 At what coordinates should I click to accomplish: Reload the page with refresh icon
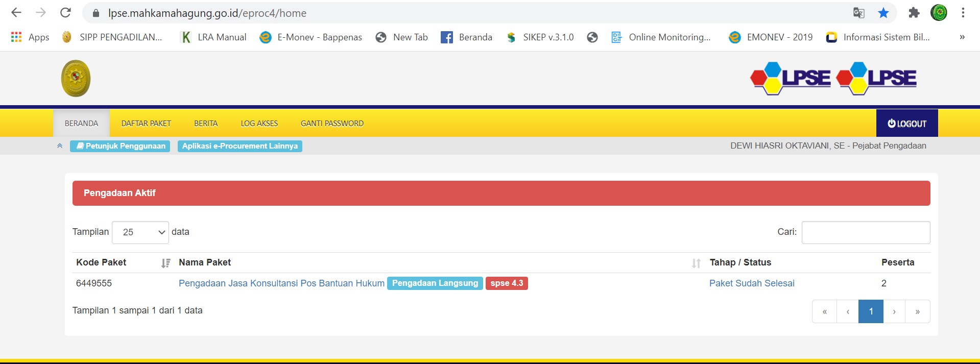65,13
